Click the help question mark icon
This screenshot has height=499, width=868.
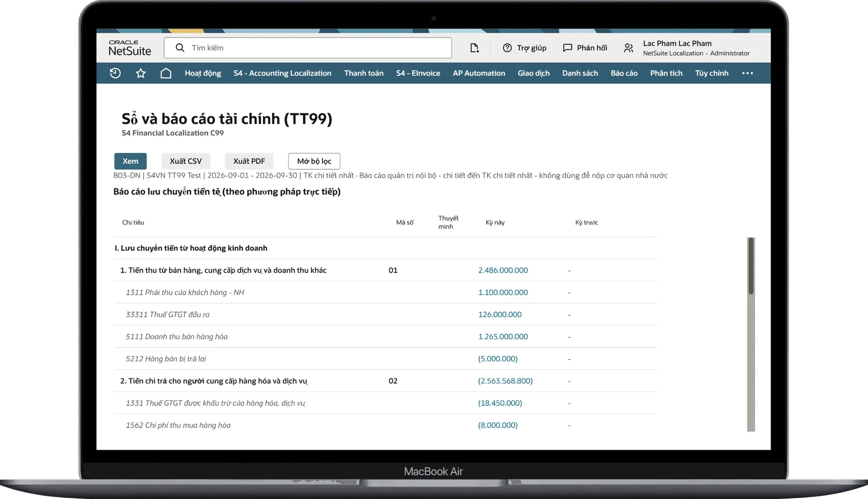tap(507, 48)
